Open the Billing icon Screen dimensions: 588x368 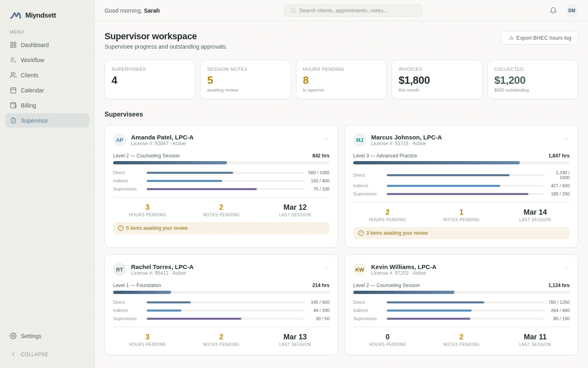click(x=13, y=105)
